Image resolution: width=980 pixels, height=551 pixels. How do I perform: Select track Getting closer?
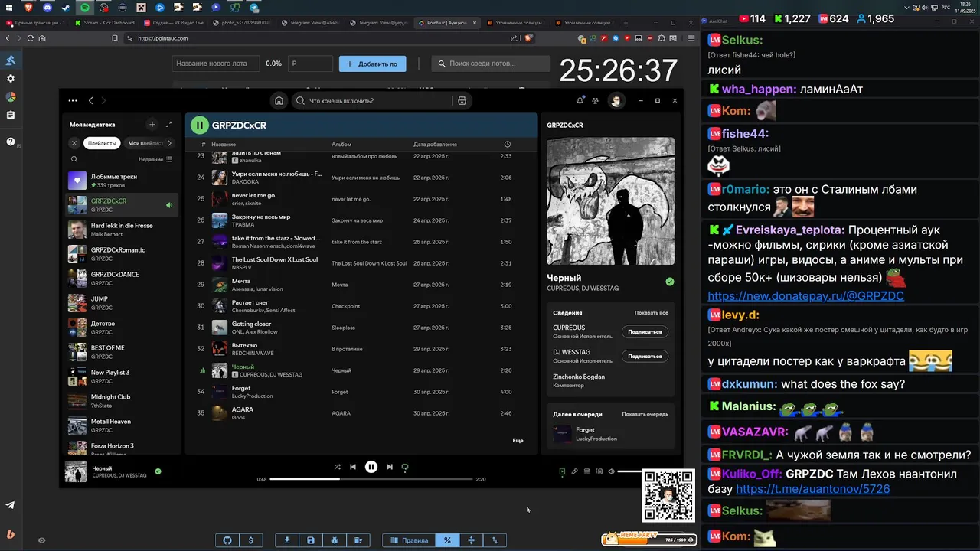coord(361,328)
